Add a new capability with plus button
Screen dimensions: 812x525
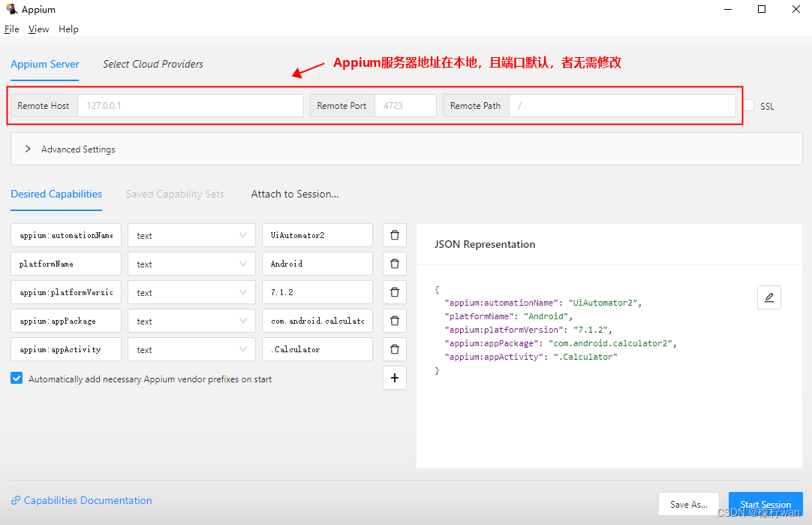point(395,378)
